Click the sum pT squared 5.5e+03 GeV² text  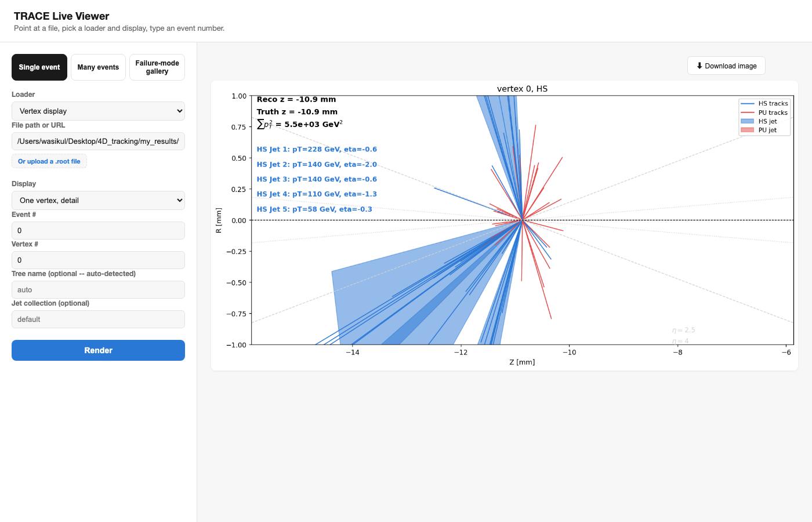[x=300, y=124]
